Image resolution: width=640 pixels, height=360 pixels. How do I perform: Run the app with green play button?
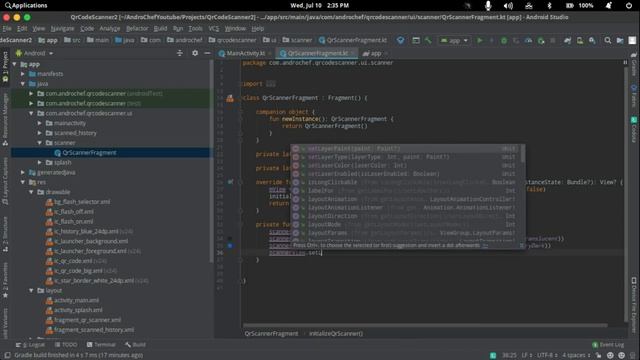(x=480, y=40)
